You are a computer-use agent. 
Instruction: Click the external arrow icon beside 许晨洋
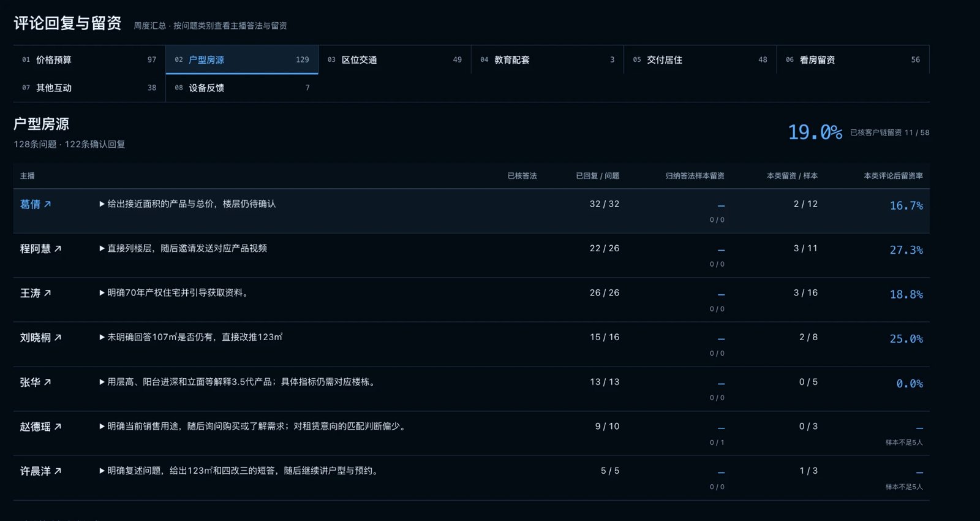point(58,471)
